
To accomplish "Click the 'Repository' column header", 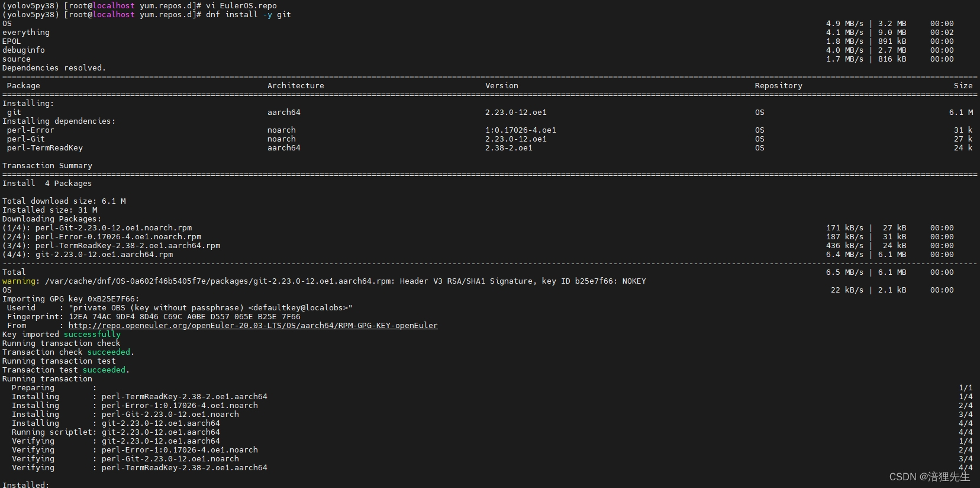I will point(779,86).
